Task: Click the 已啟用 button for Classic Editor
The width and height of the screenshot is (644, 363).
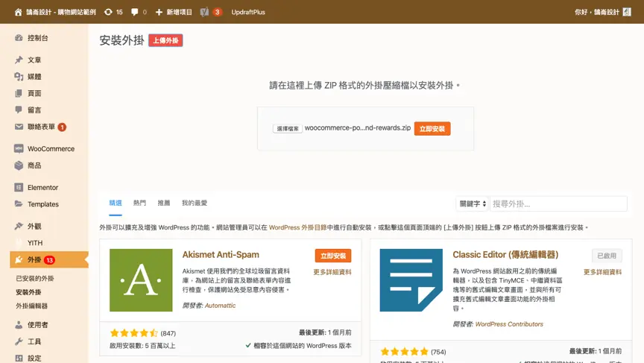Action: tap(607, 256)
